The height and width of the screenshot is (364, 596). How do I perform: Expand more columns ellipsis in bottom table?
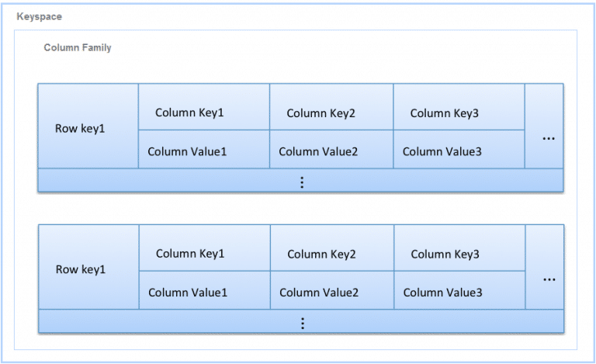pyautogui.click(x=549, y=279)
